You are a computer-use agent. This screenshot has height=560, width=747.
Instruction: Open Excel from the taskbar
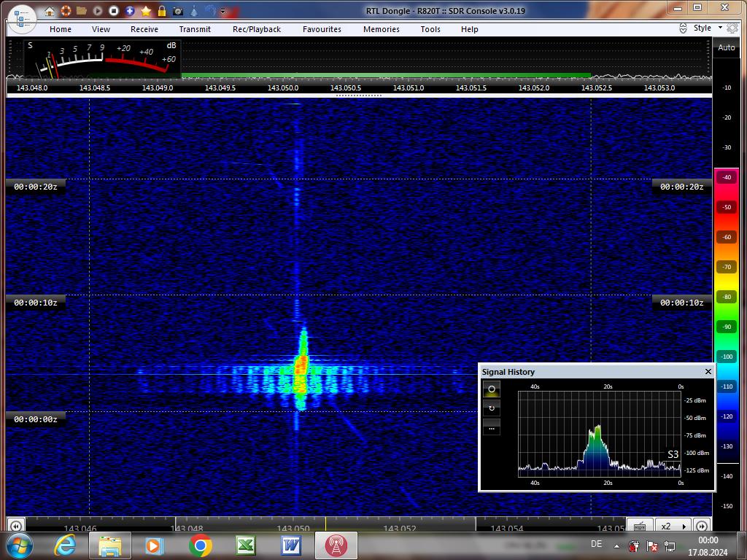pos(246,545)
